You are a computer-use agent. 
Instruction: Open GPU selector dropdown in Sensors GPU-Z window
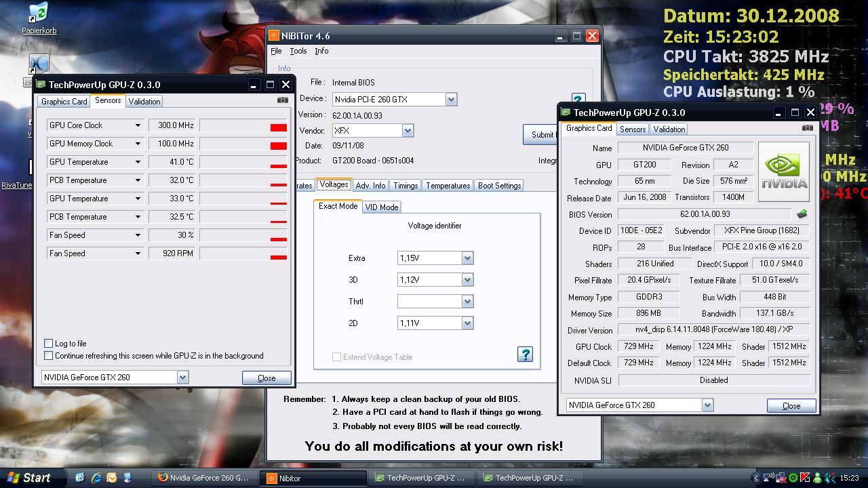pyautogui.click(x=182, y=378)
